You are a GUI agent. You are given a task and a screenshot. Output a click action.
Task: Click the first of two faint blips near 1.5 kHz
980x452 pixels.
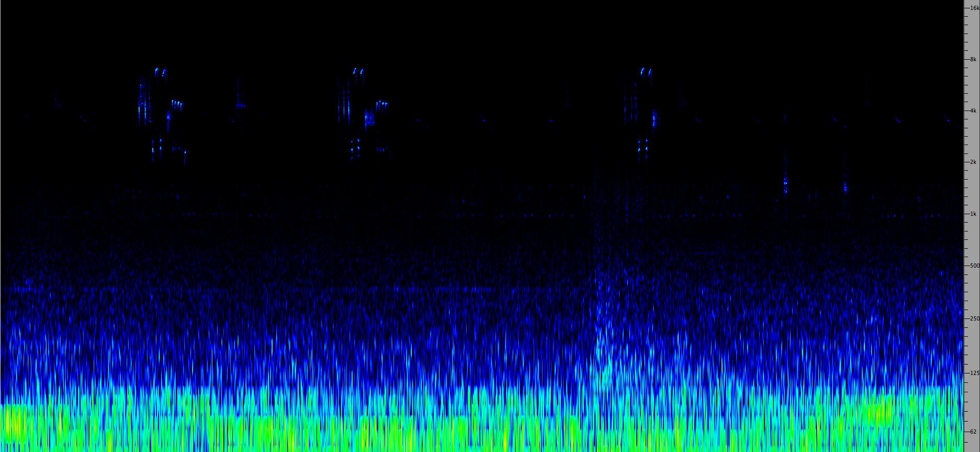[x=785, y=183]
